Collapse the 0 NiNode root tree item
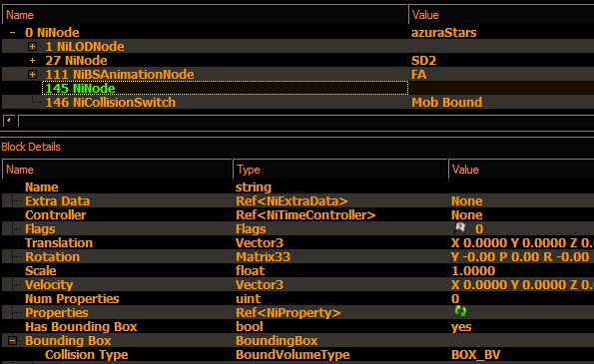Image resolution: width=594 pixels, height=364 pixels. [x=13, y=33]
